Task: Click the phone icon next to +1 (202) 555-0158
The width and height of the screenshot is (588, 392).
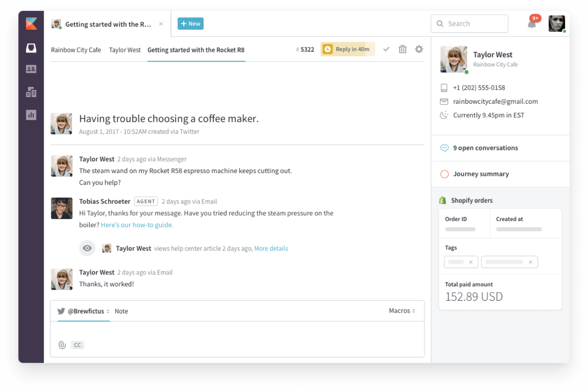Action: [x=444, y=88]
